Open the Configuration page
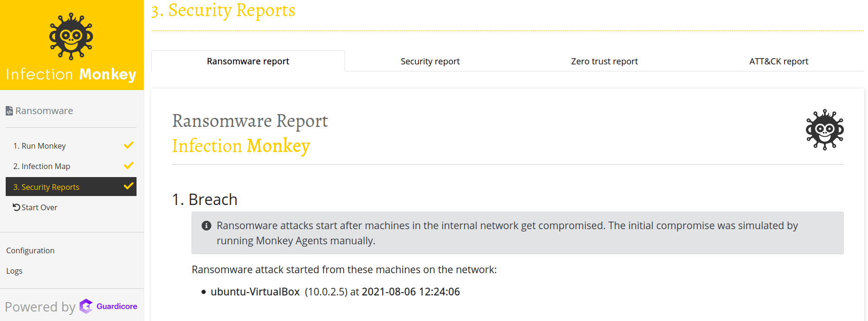 pos(30,250)
